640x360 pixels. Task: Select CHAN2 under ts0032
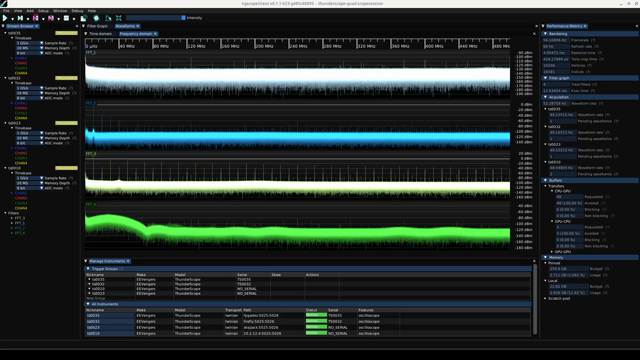tap(21, 108)
